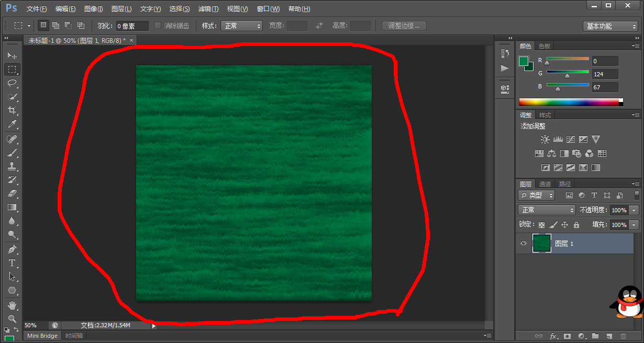Viewport: 644px width, 343px height.
Task: Toggle lock all for the layer
Action: coord(576,225)
